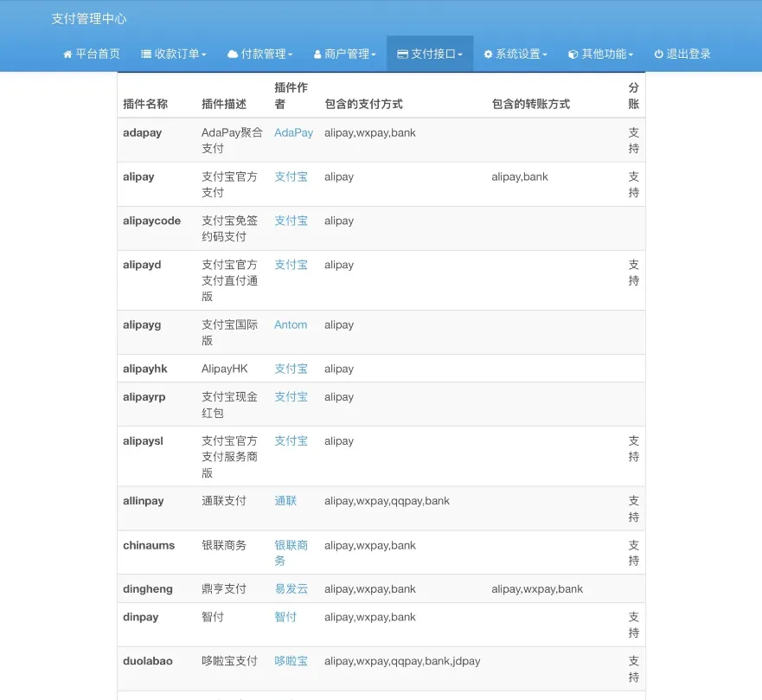
Task: Open the 收款订单 dropdown menu
Action: [x=174, y=54]
